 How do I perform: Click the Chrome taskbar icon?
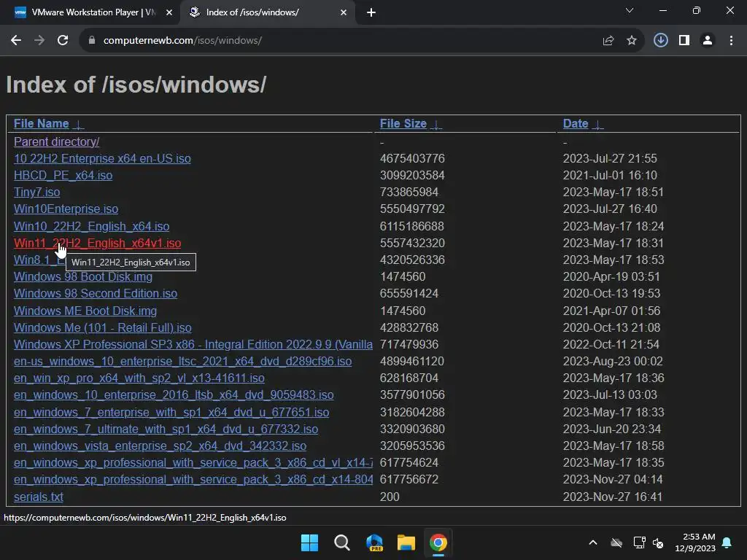[438, 542]
